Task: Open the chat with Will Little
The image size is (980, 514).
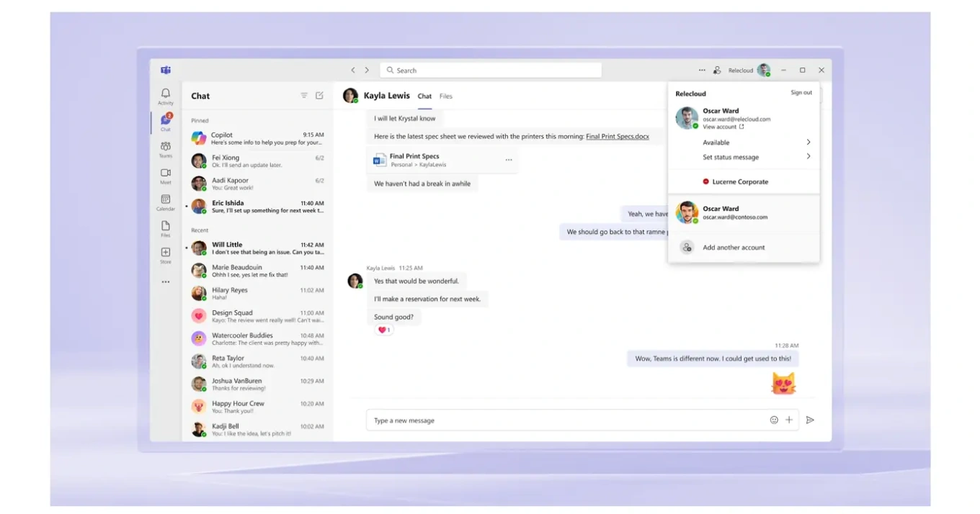Action: [259, 248]
